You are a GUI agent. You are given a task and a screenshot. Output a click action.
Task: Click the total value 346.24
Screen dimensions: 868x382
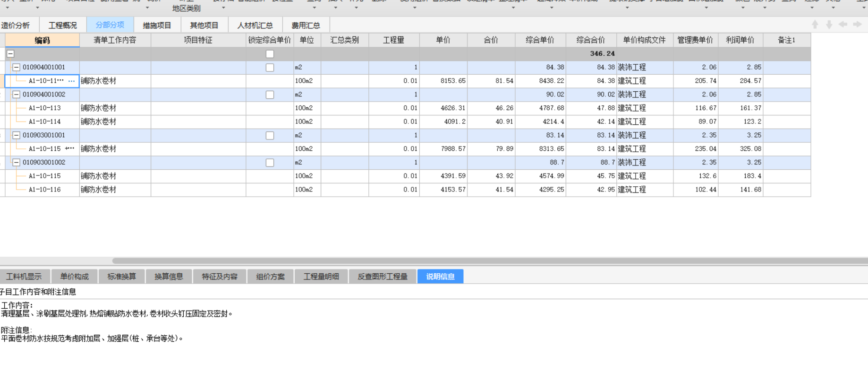(x=602, y=54)
